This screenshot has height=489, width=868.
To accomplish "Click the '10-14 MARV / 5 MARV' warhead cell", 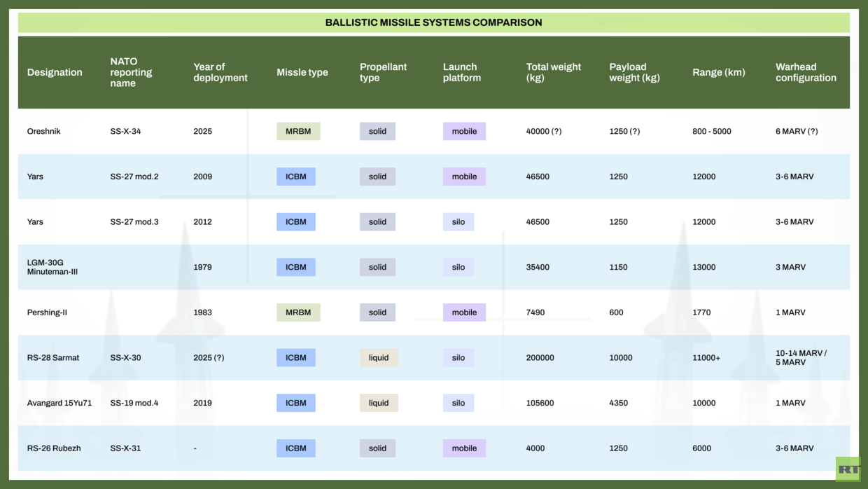I will pos(801,357).
